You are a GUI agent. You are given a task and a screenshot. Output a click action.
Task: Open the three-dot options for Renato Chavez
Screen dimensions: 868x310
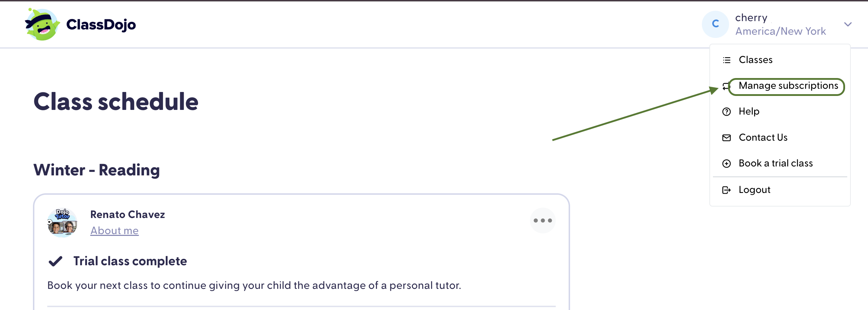[x=542, y=221]
